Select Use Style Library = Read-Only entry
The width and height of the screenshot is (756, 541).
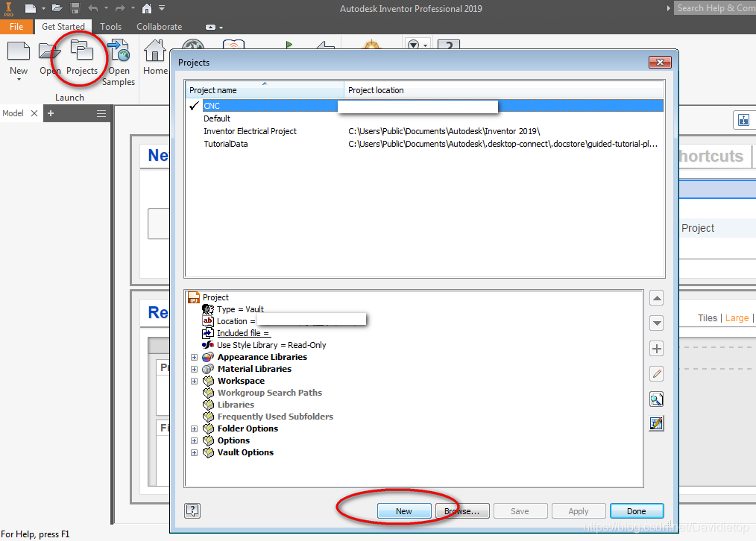[271, 345]
